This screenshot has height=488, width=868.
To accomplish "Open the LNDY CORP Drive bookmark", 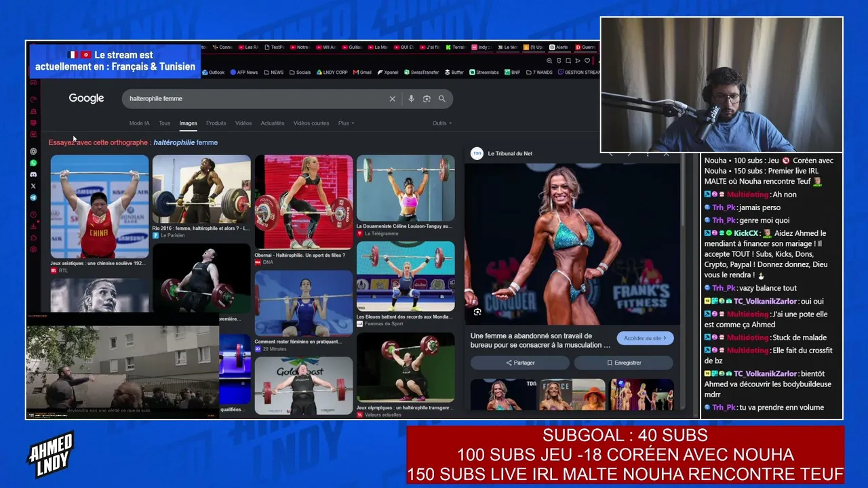I will [x=332, y=73].
